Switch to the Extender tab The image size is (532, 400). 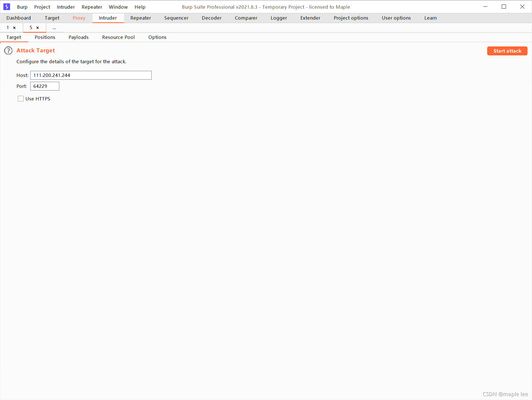(x=310, y=18)
